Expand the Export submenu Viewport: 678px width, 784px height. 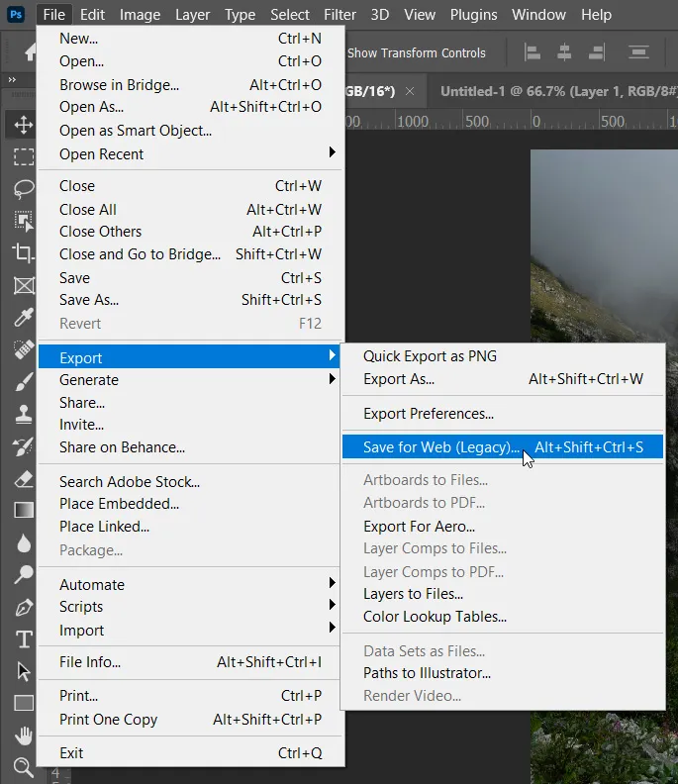point(189,357)
